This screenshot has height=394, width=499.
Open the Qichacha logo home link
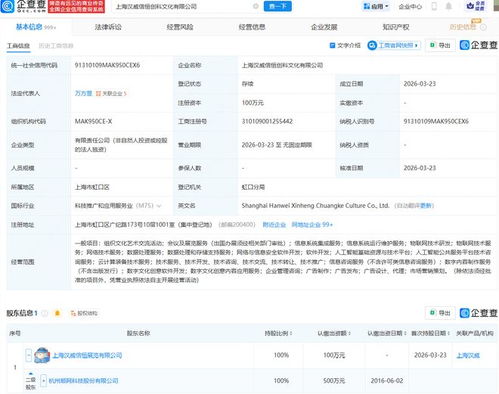pyautogui.click(x=23, y=6)
